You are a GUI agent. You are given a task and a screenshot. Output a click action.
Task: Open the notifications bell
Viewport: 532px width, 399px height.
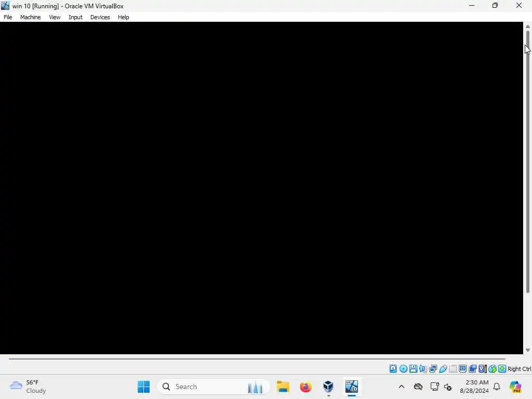pos(497,387)
